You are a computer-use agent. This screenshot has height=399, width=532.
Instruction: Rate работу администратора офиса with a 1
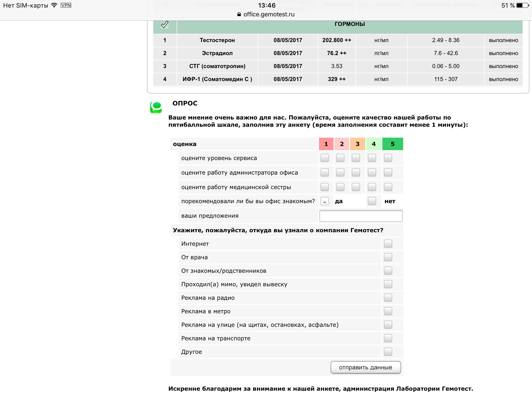point(325,172)
